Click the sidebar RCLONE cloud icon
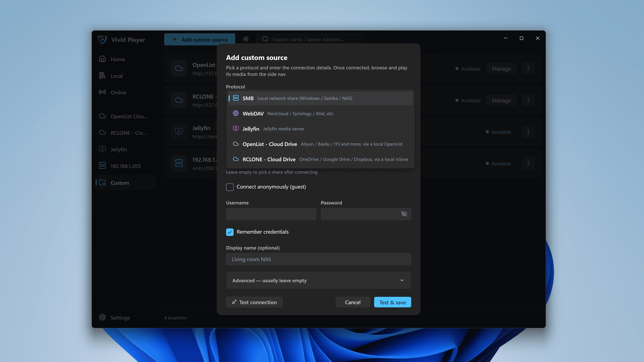 pyautogui.click(x=102, y=132)
